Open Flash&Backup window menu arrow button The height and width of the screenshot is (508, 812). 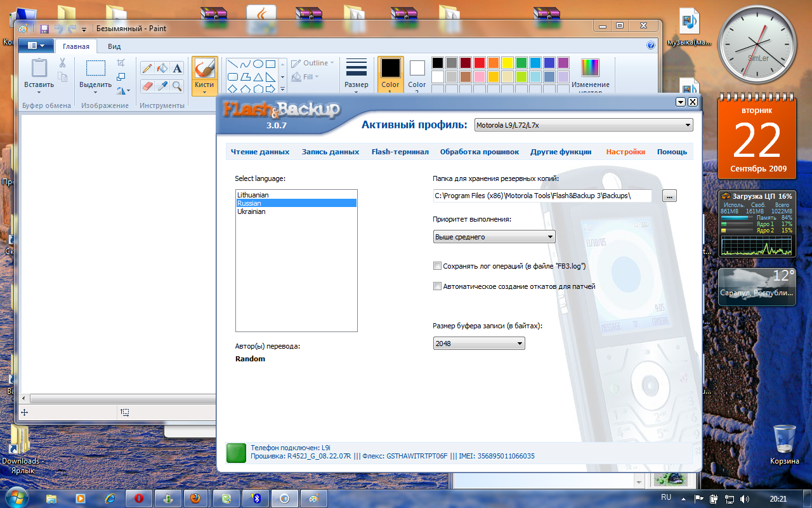click(681, 102)
